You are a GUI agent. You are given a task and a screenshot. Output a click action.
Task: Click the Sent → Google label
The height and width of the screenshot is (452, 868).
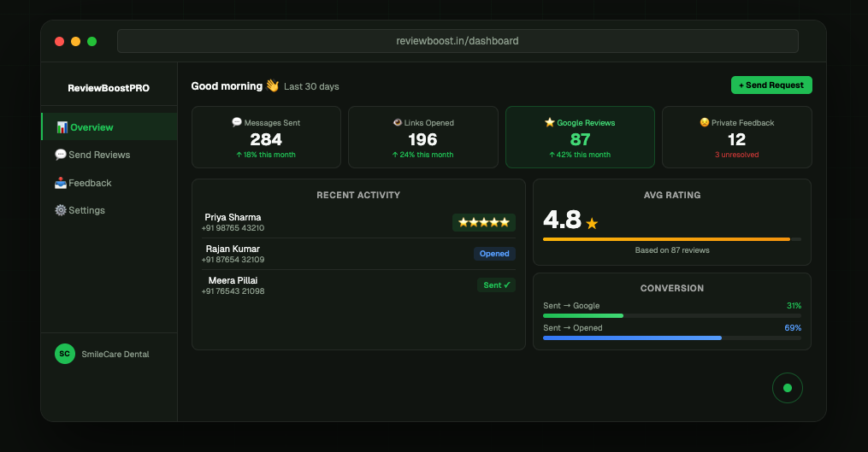tap(571, 305)
